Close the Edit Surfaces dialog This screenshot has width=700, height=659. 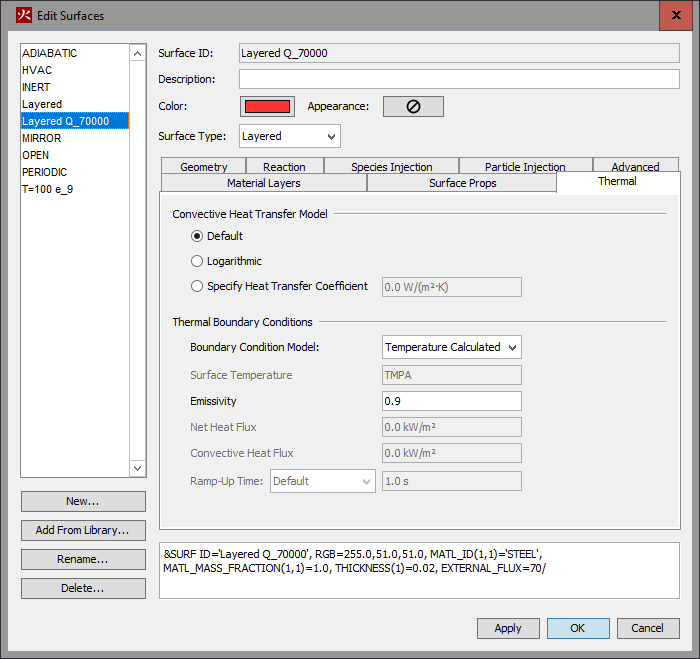[675, 15]
